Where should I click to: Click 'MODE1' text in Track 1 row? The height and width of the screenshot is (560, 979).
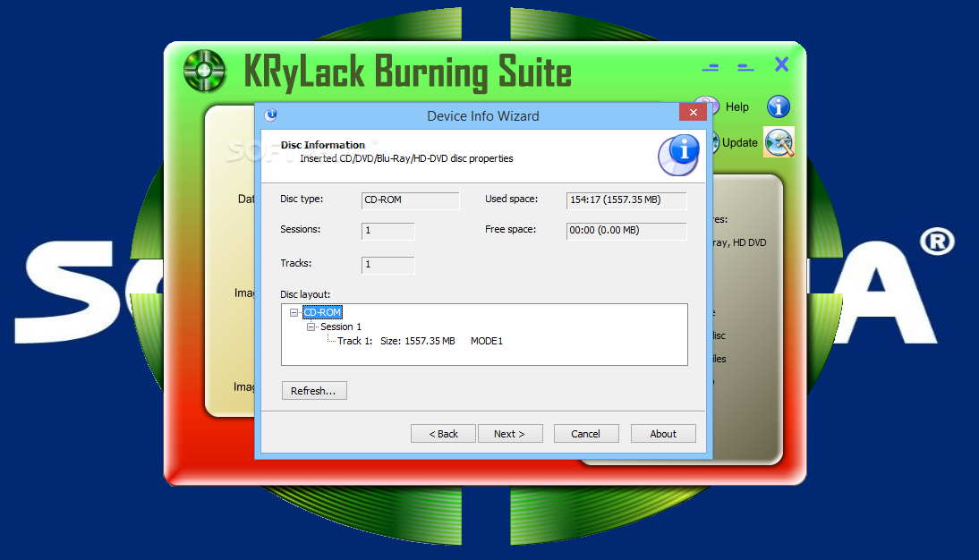point(487,341)
